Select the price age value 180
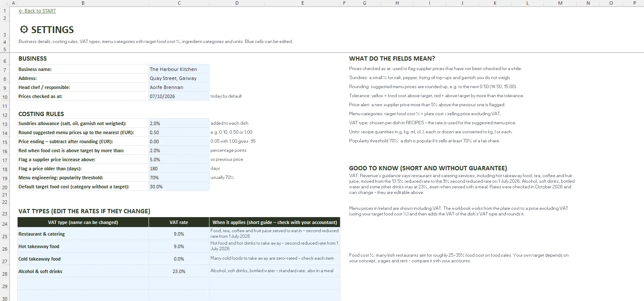The width and height of the screenshot is (644, 301). (x=179, y=169)
